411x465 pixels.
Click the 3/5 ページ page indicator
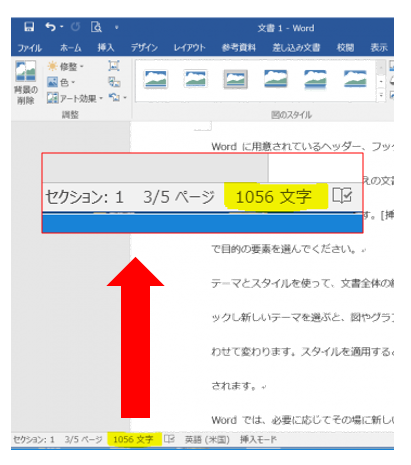click(x=83, y=440)
